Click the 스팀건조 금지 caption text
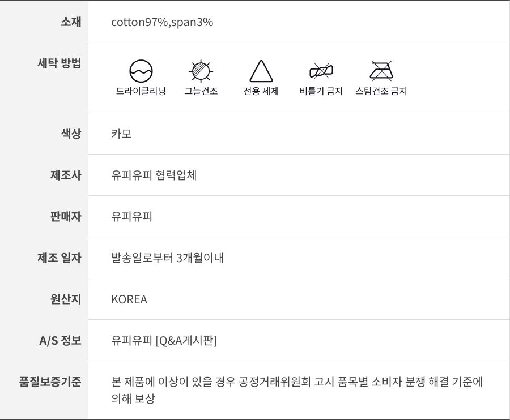This screenshot has width=510, height=420. click(381, 91)
